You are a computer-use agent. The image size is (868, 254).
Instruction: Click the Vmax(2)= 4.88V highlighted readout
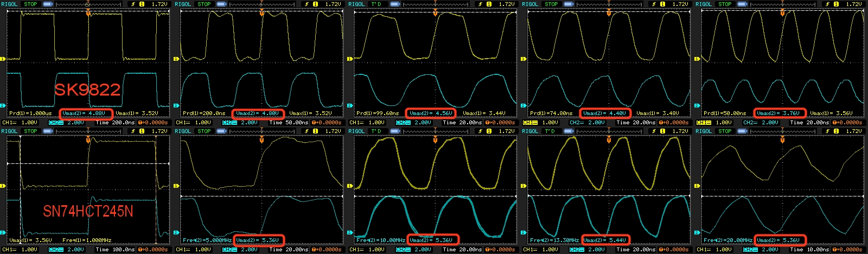click(85, 113)
